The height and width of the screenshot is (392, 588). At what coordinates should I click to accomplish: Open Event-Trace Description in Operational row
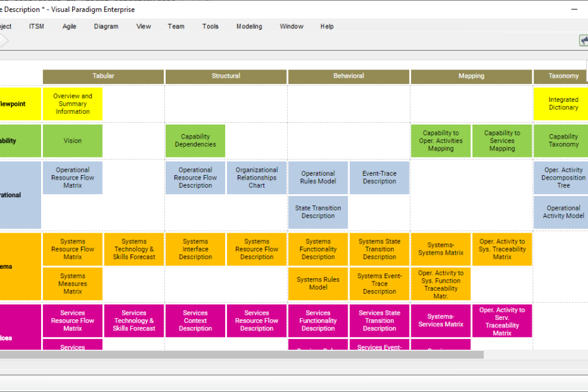[379, 178]
